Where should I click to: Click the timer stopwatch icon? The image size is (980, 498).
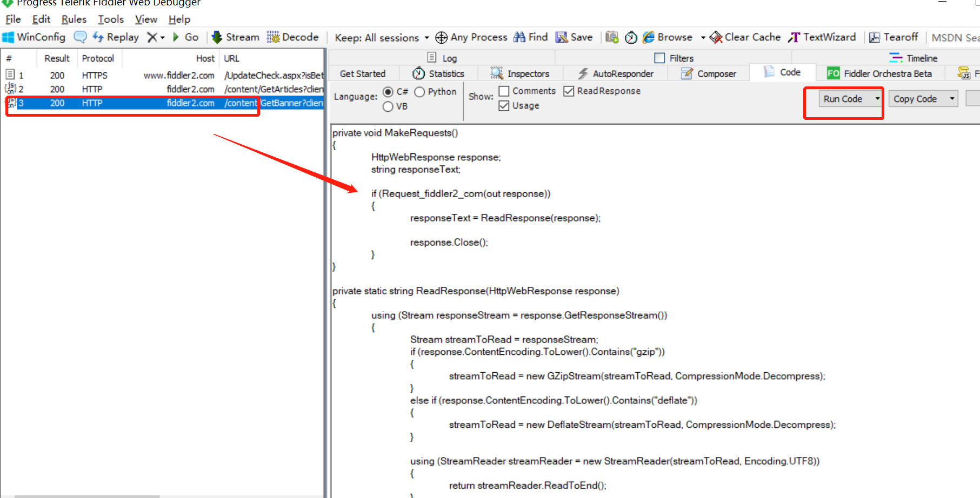coord(631,37)
